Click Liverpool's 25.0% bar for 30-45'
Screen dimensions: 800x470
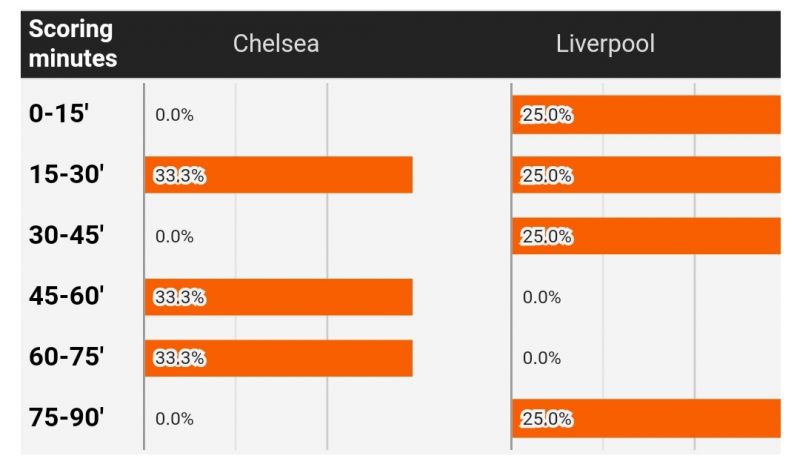click(x=646, y=236)
